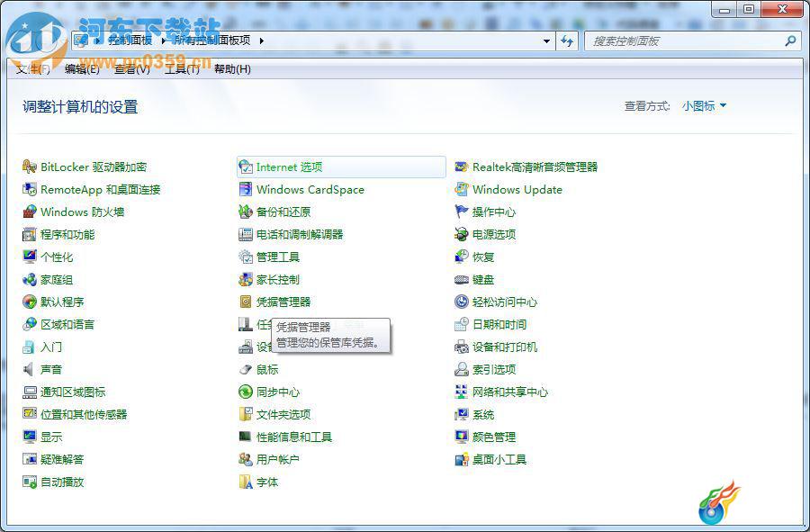The width and height of the screenshot is (810, 532).
Task: Open the BitLocker 驱动器加密 icon
Action: 30,167
